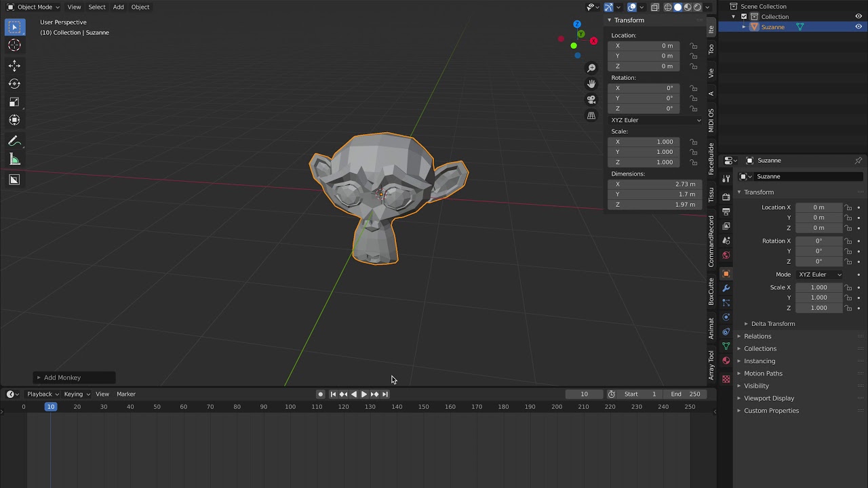The height and width of the screenshot is (488, 868).
Task: Toggle camera view with the camera gizmo
Action: (591, 100)
